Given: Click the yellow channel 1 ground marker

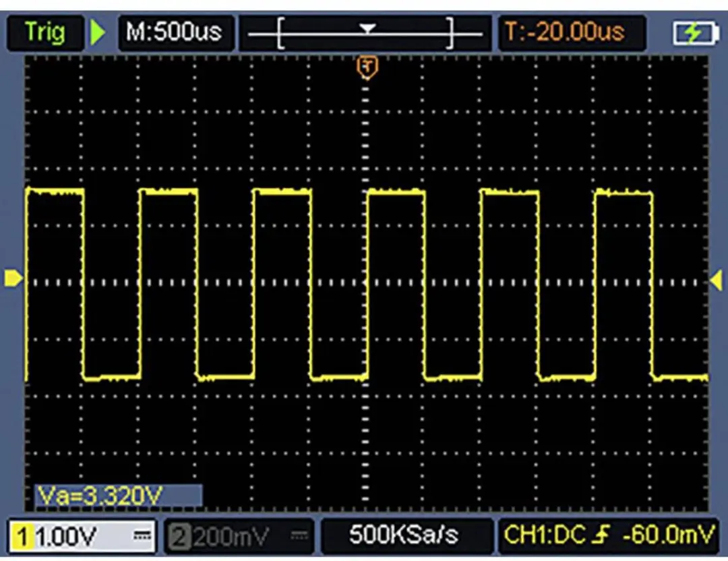Looking at the screenshot, I should (x=13, y=278).
